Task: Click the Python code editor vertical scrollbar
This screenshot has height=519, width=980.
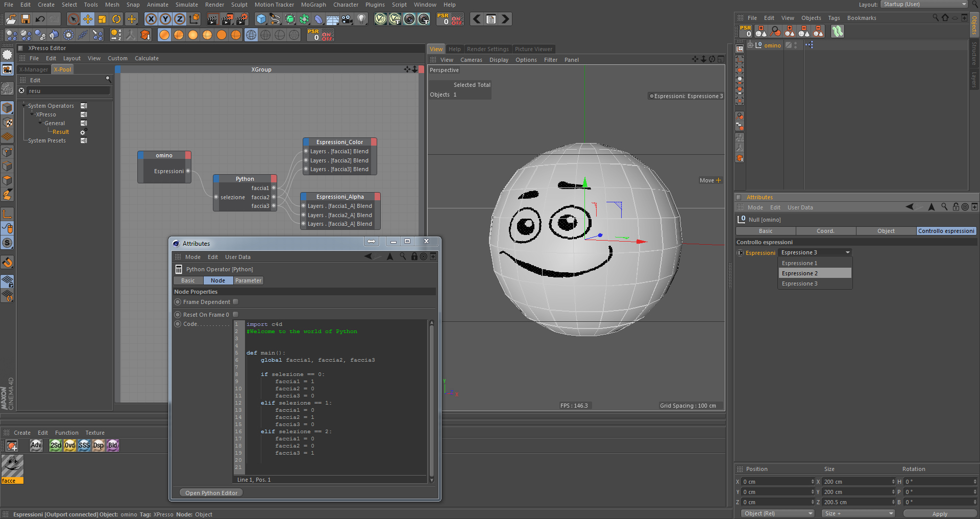Action: [431, 398]
